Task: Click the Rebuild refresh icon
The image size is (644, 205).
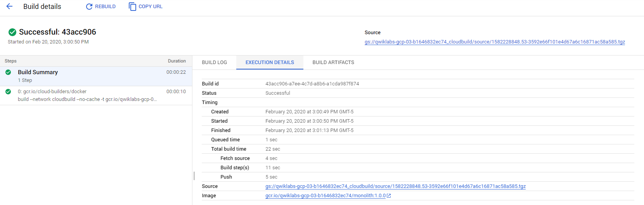Action: click(89, 7)
